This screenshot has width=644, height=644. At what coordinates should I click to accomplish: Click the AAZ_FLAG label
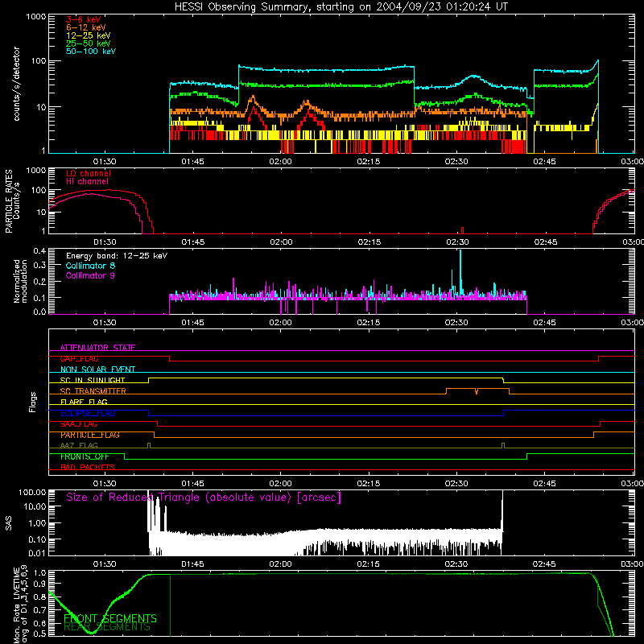(x=79, y=445)
